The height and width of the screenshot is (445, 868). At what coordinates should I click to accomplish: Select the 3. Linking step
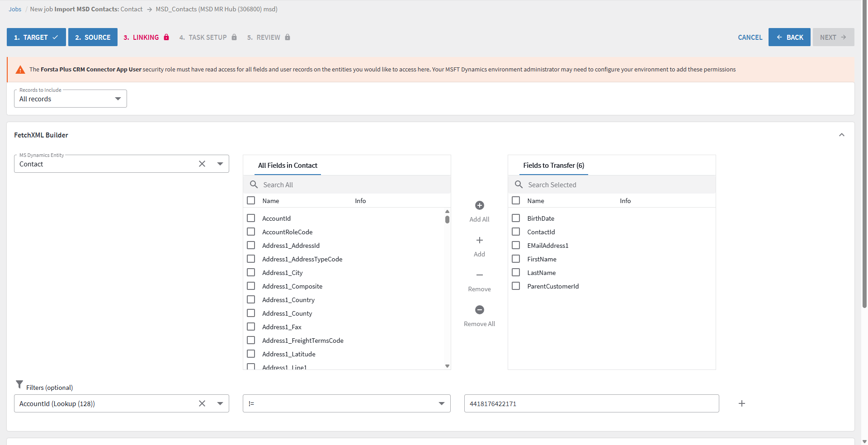click(146, 37)
